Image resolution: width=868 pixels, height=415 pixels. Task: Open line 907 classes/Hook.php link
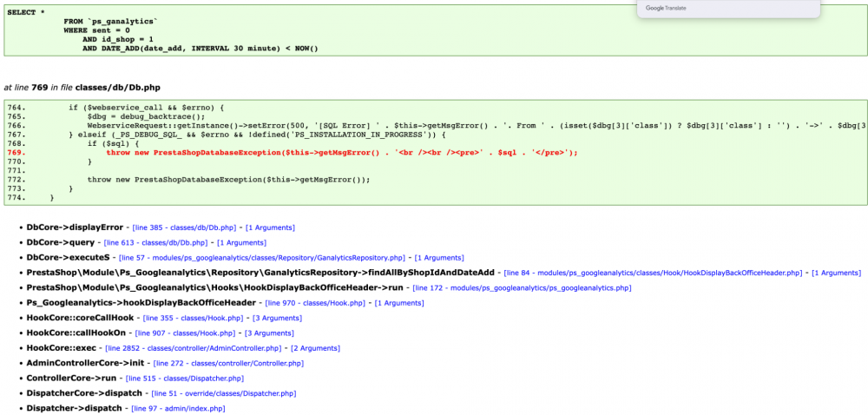[x=186, y=333]
